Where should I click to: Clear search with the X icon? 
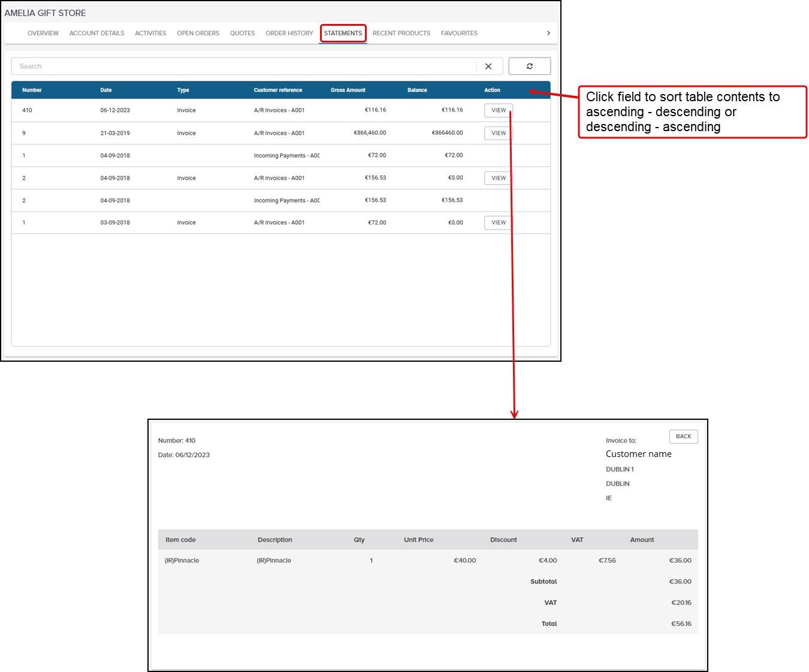[x=488, y=66]
